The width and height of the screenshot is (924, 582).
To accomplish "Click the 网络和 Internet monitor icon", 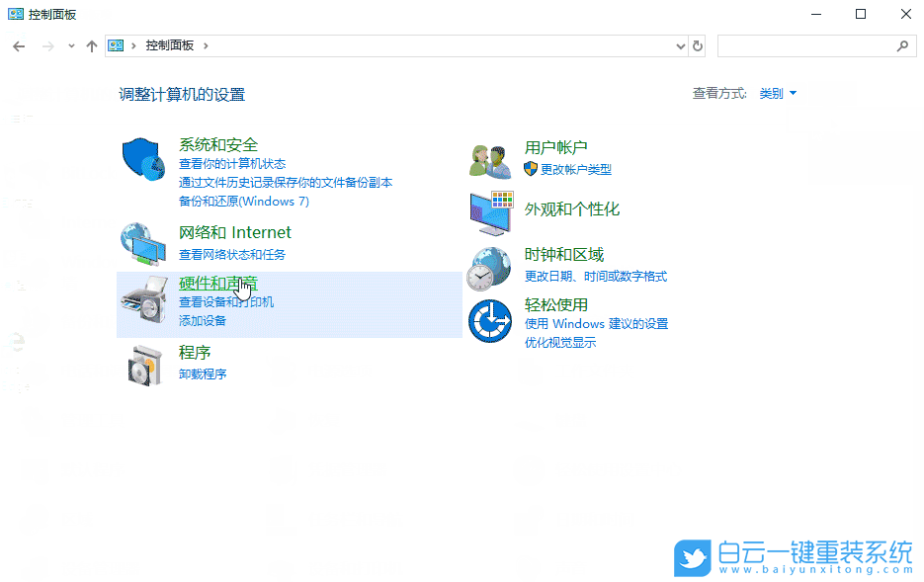I will (x=142, y=242).
